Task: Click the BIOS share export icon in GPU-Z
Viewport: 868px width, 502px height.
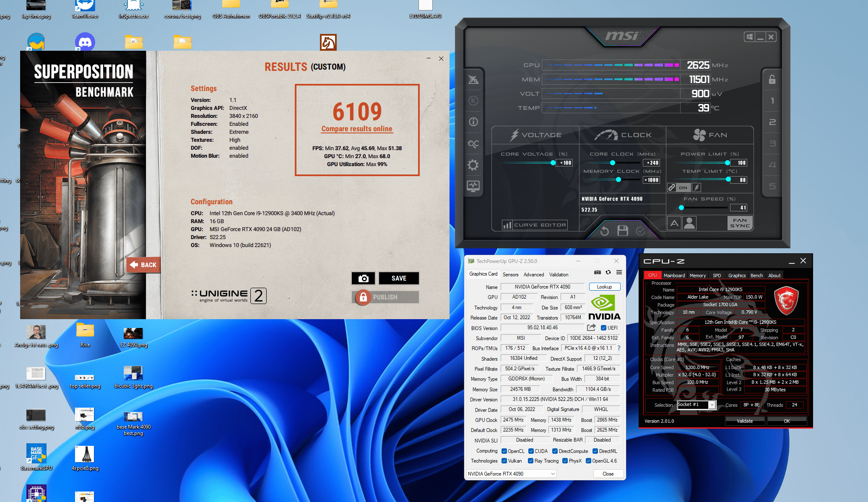Action: (591, 328)
